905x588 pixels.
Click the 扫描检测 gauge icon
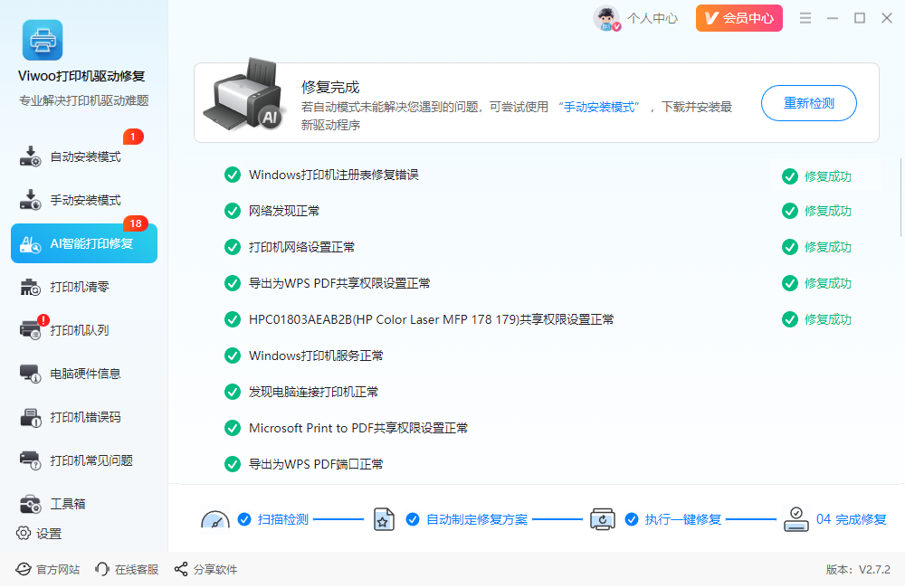pyautogui.click(x=215, y=519)
